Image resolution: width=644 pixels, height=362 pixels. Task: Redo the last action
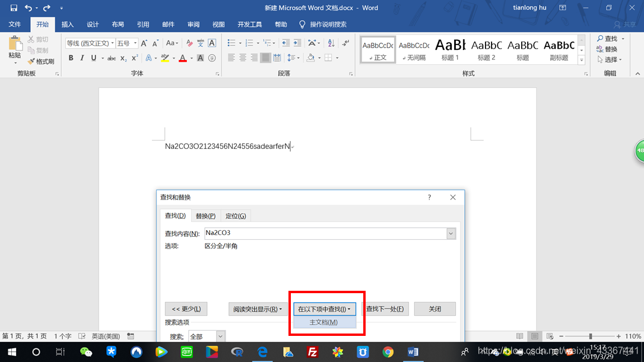pyautogui.click(x=47, y=8)
